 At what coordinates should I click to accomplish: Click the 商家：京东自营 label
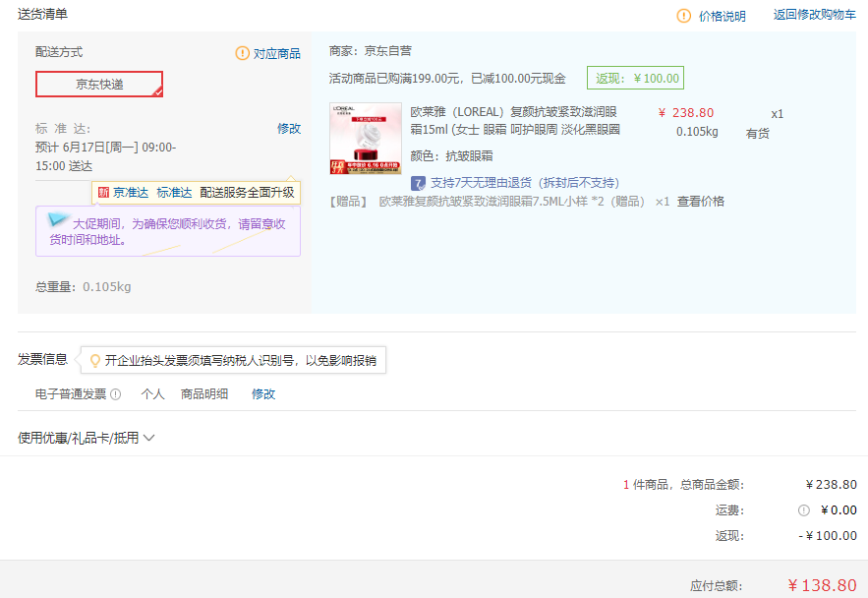pos(371,51)
